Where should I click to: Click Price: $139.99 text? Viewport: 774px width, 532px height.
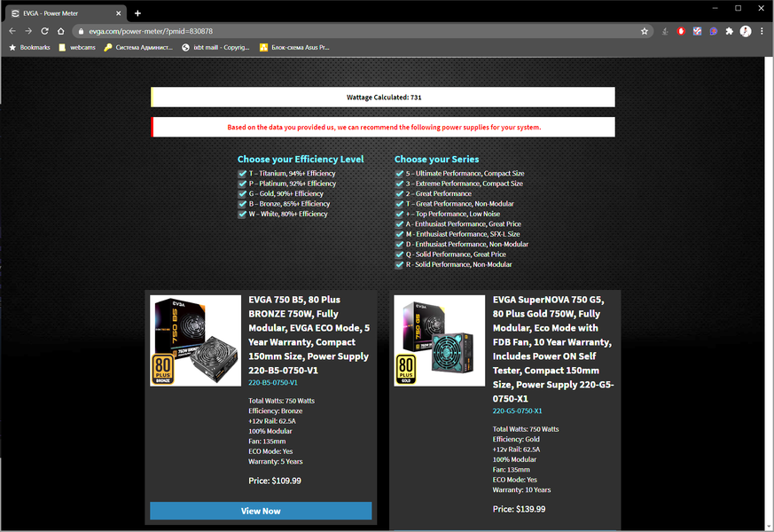click(519, 509)
